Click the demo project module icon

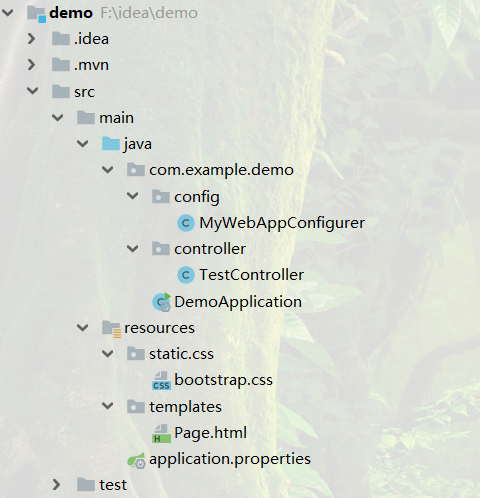pos(36,14)
